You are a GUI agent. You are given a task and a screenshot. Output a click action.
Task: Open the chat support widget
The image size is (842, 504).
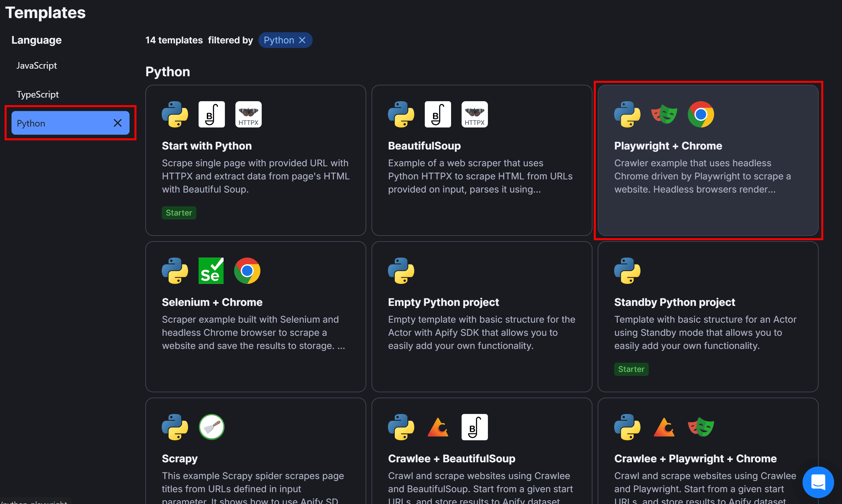click(x=818, y=482)
